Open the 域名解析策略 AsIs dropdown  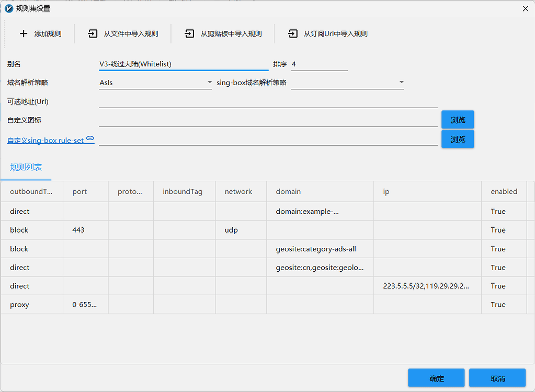156,83
